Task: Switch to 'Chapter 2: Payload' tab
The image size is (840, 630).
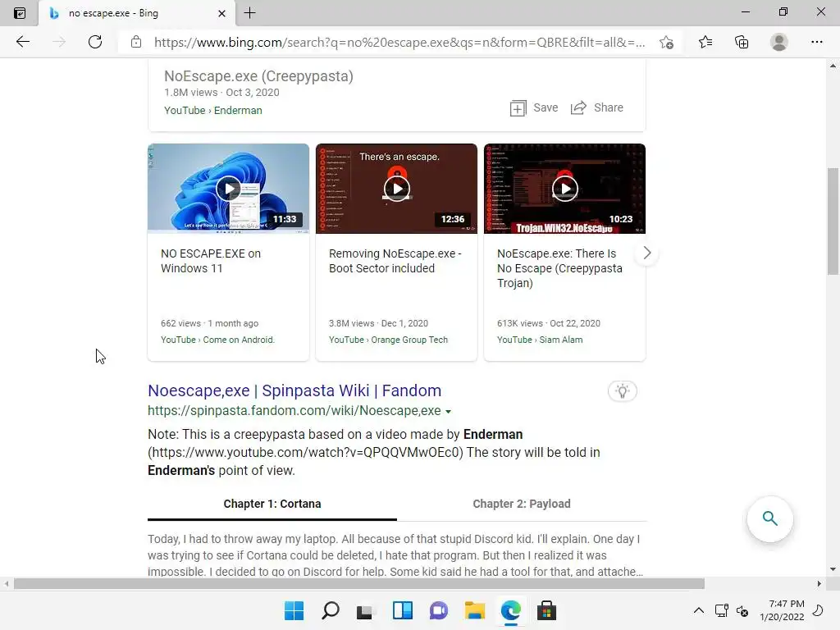Action: 521,504
